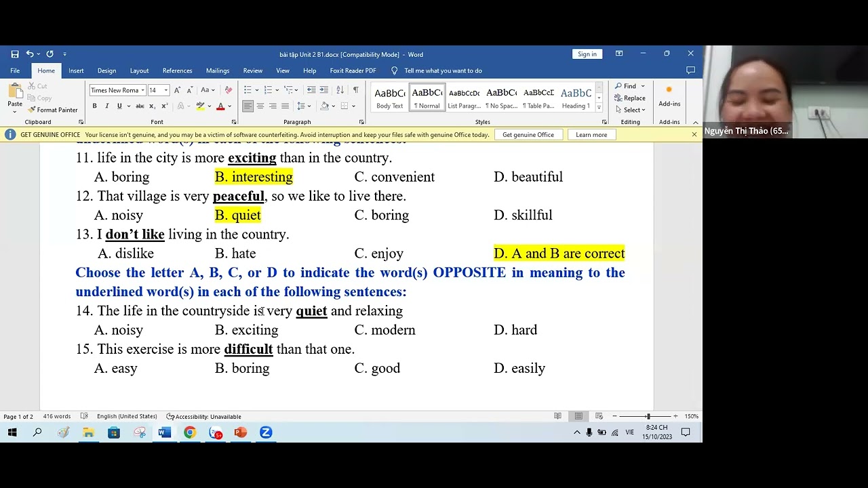Toggle Underline formatting
This screenshot has width=868, height=488.
119,106
